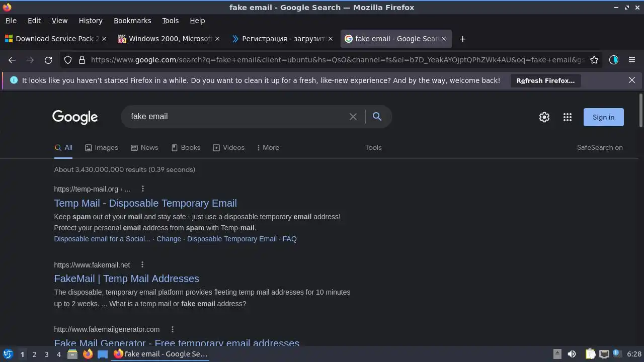Click the Sign in button
644x362 pixels.
click(x=603, y=117)
